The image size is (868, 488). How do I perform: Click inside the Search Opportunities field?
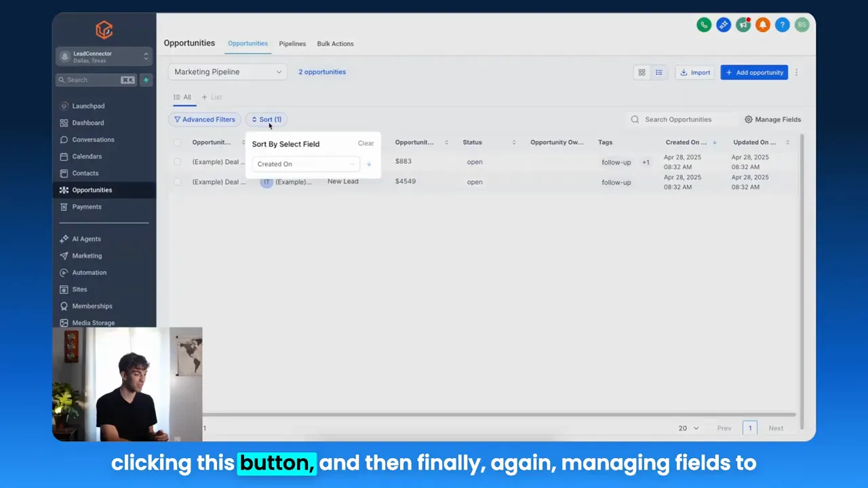tap(678, 119)
